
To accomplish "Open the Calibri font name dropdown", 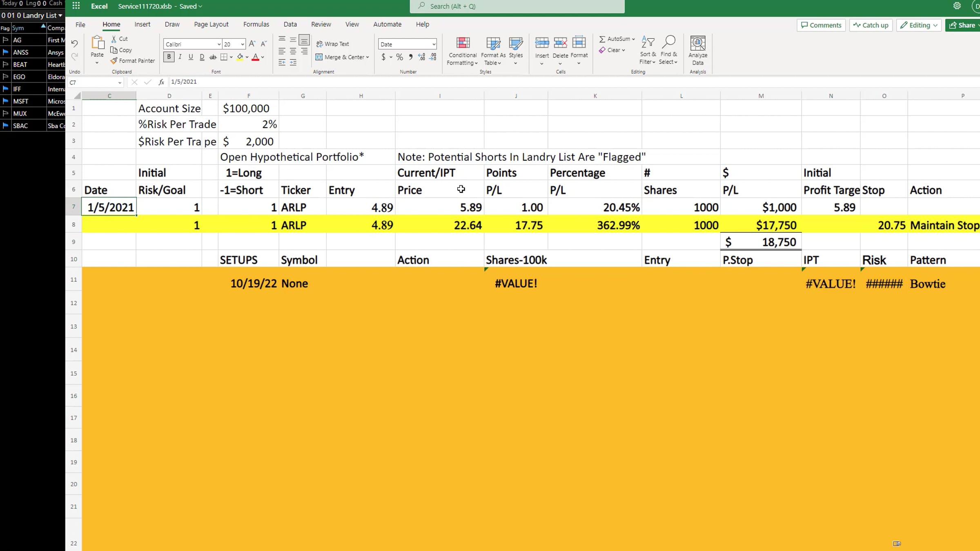I will (x=219, y=44).
